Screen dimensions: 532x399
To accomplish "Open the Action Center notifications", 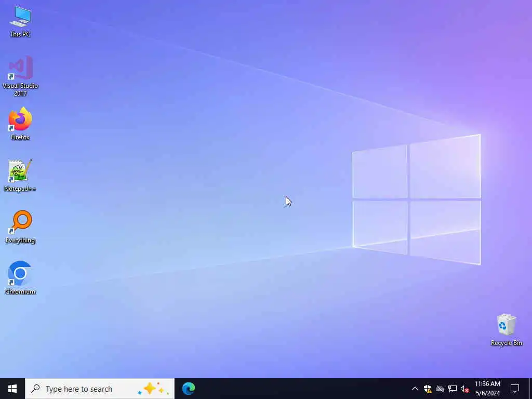I will [515, 389].
